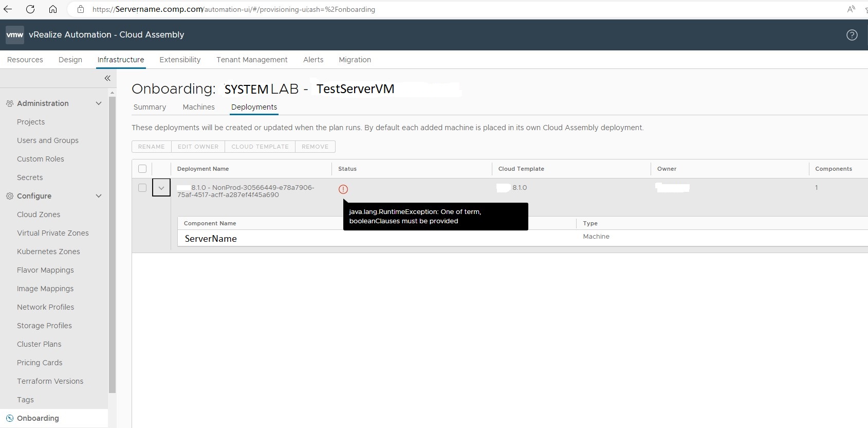
Task: Open help via the question mark icon
Action: coord(852,35)
